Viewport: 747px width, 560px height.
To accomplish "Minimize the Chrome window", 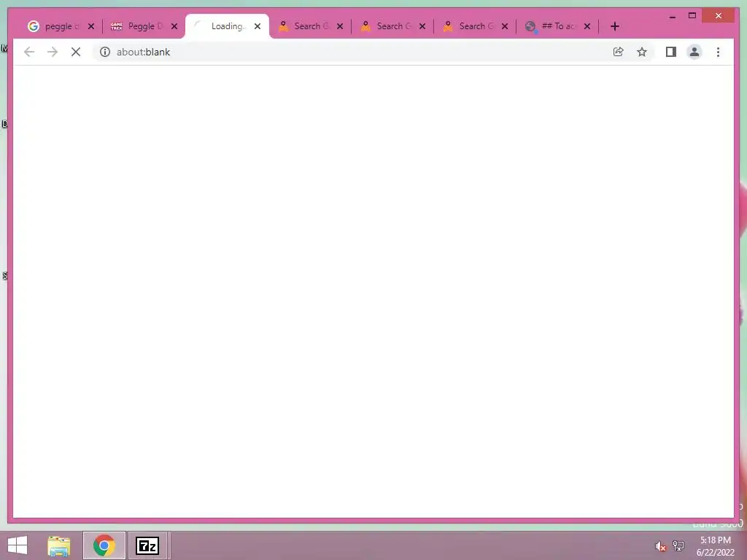I will coord(672,16).
